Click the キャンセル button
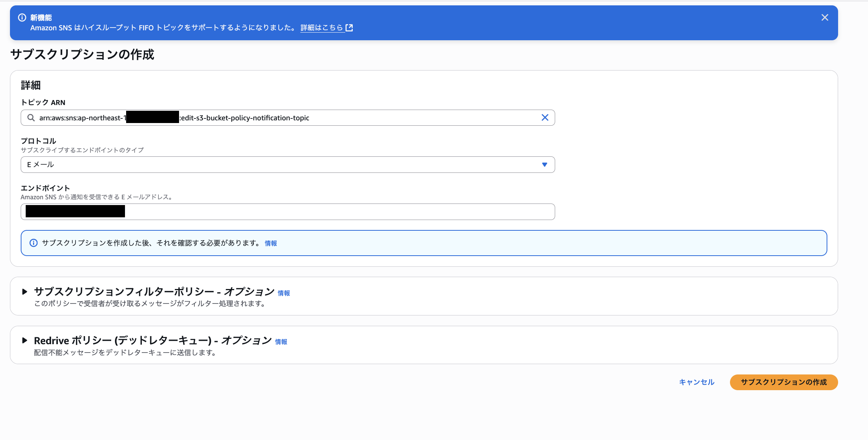 click(x=697, y=382)
